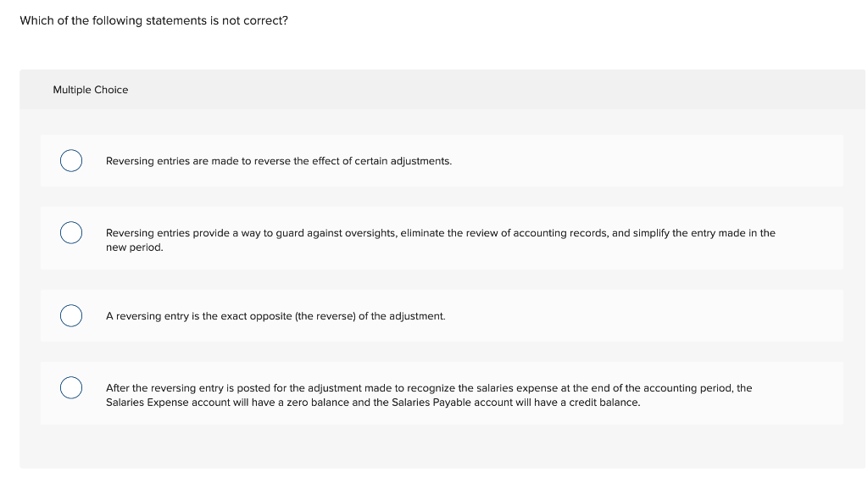The height and width of the screenshot is (500, 868).
Task: Pick the radio button for the Salaries Expense answer
Action: [71, 387]
